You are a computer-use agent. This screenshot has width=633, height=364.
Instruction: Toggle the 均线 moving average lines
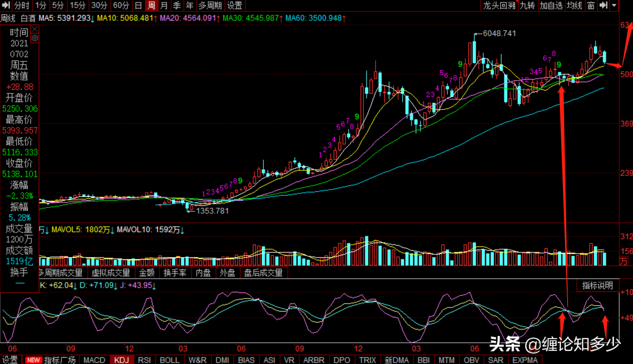tap(574, 5)
